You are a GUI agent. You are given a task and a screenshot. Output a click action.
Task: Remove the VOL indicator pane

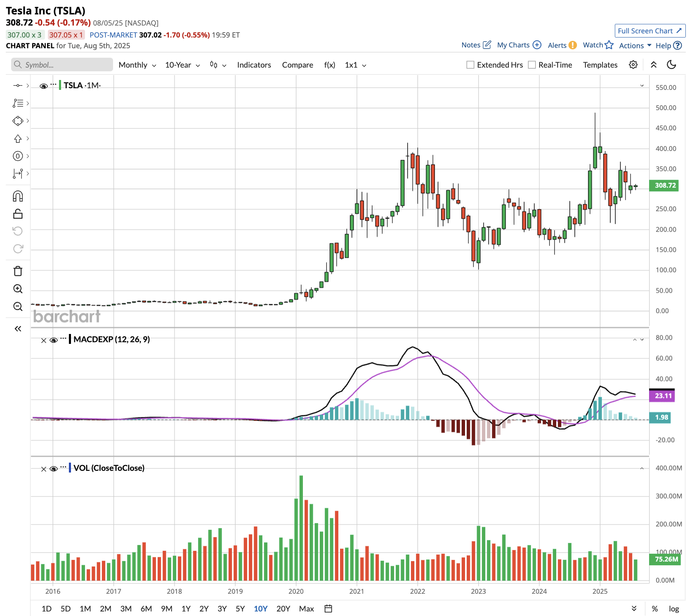(44, 469)
